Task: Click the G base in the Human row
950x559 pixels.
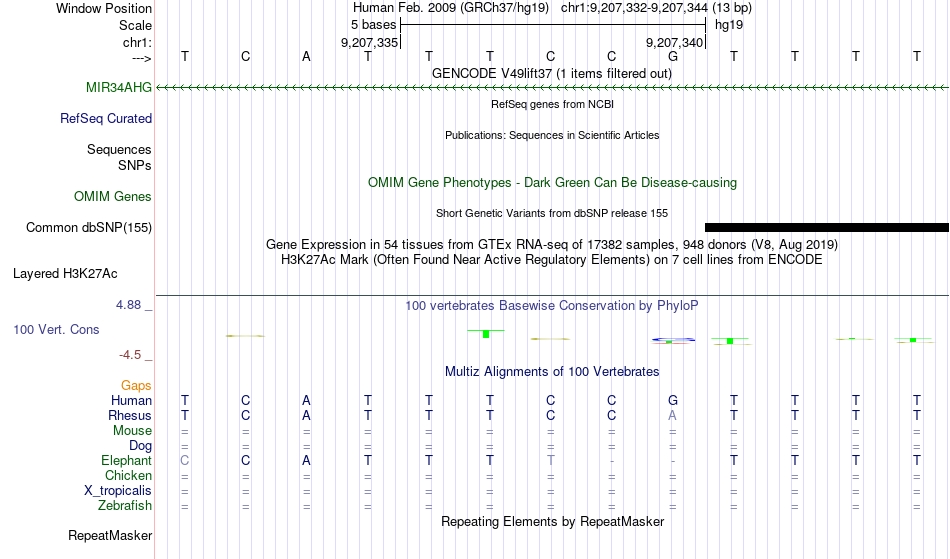Action: click(673, 400)
